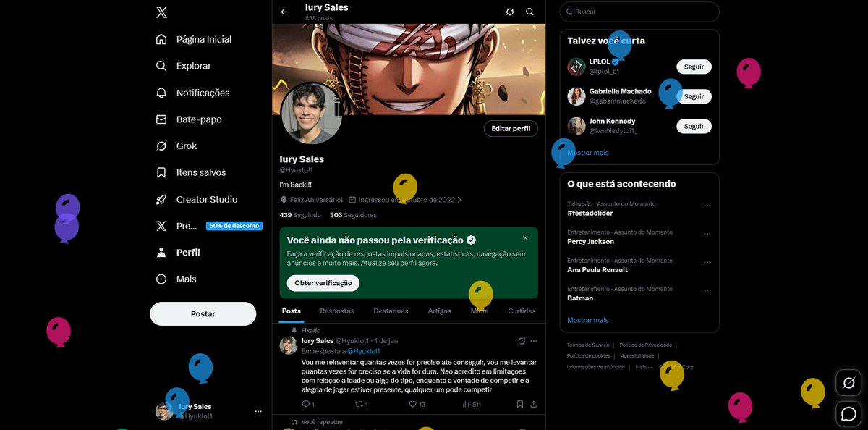Open Política de cookies link
This screenshot has height=430, width=868.
pos(589,356)
